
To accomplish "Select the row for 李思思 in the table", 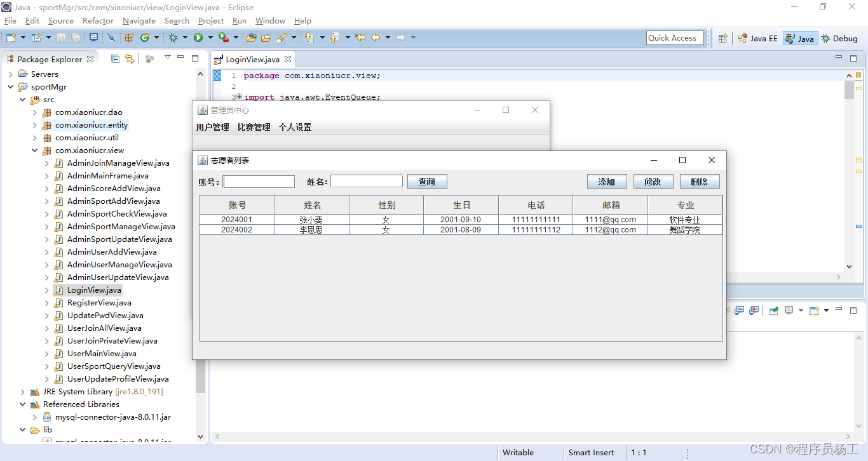I will (386, 229).
